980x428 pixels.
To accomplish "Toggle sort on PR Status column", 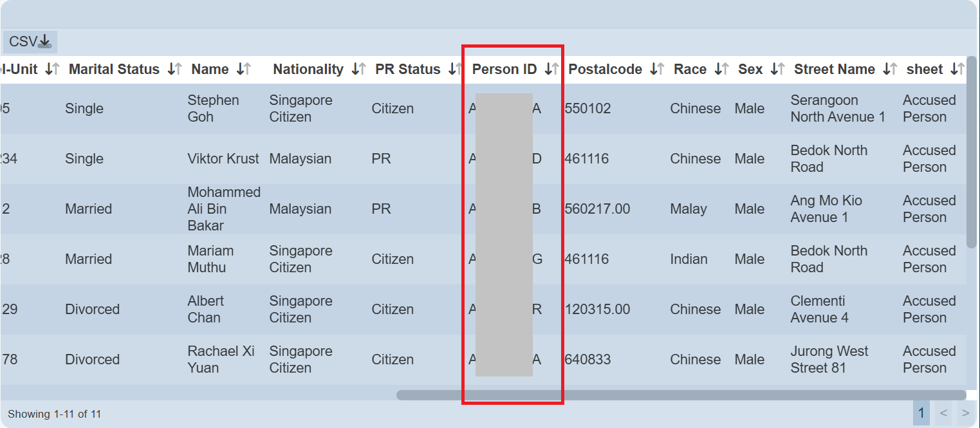I will pyautogui.click(x=454, y=70).
